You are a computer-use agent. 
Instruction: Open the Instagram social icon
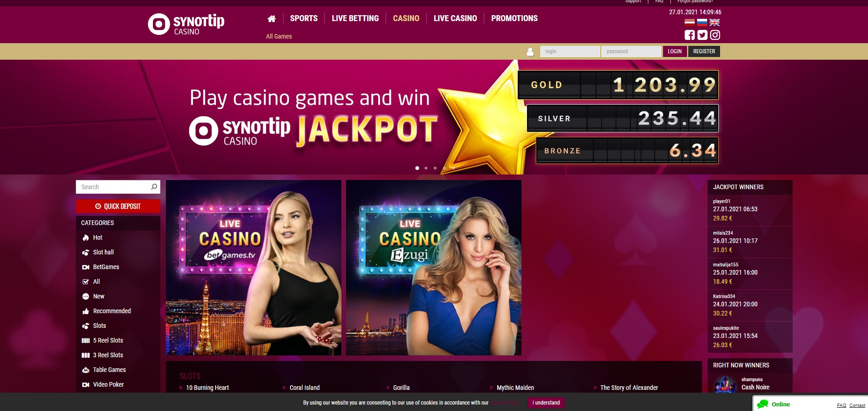(715, 35)
